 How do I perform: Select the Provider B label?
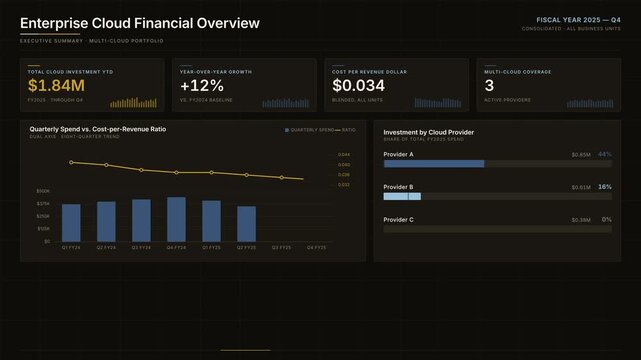(398, 187)
